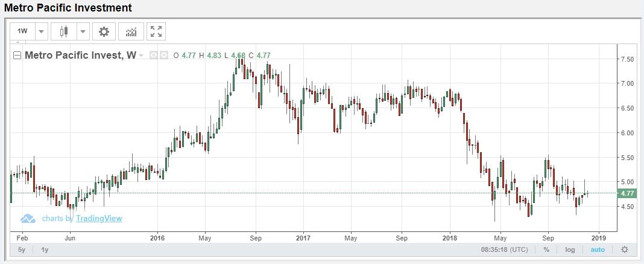This screenshot has height=264, width=644.
Task: Open the indicators chart icon
Action: point(131,31)
